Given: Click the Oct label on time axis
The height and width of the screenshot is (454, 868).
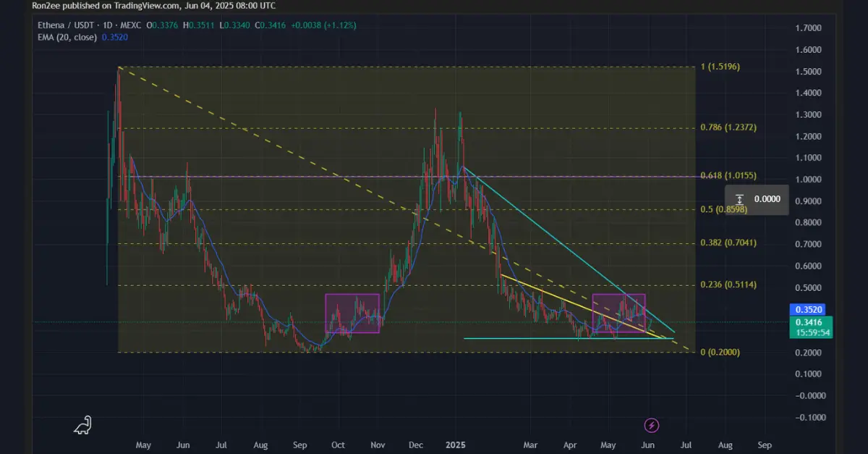Looking at the screenshot, I should pyautogui.click(x=339, y=445).
